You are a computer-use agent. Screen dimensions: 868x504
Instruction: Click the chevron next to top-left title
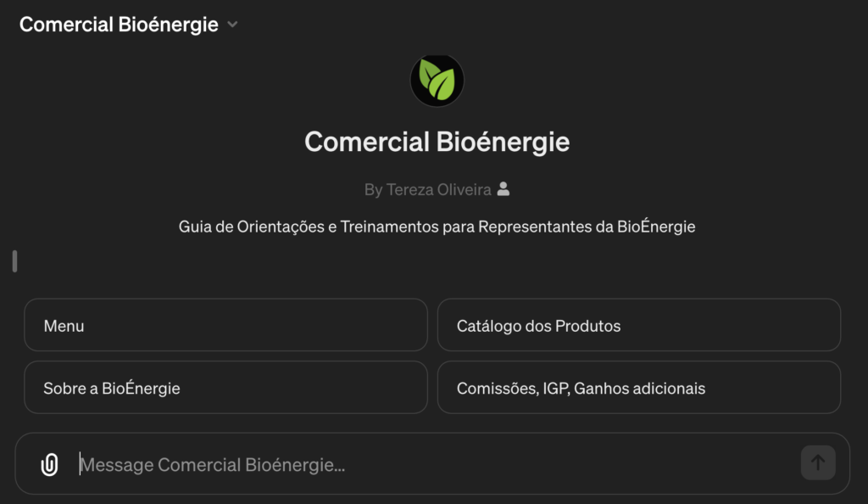coord(233,25)
